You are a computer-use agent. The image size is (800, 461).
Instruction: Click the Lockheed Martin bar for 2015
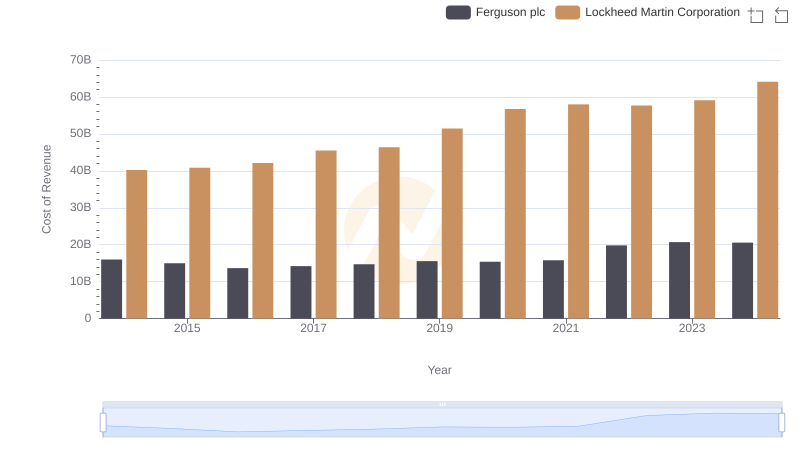[x=199, y=243]
